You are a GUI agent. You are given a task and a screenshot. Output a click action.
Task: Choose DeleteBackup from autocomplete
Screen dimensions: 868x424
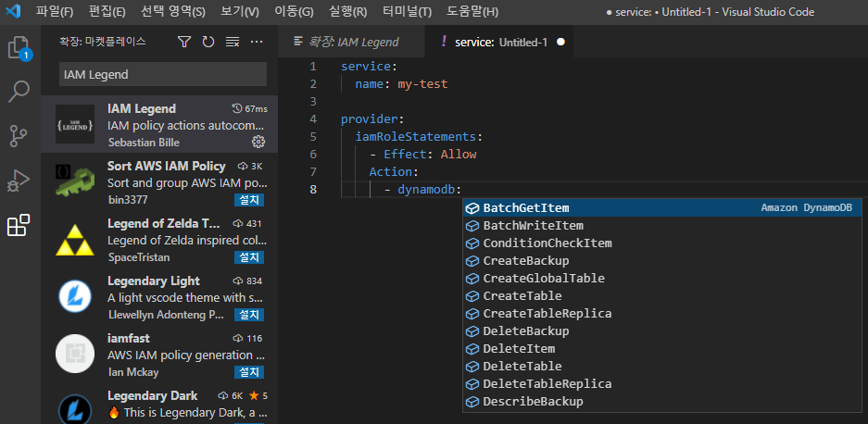click(x=662, y=331)
